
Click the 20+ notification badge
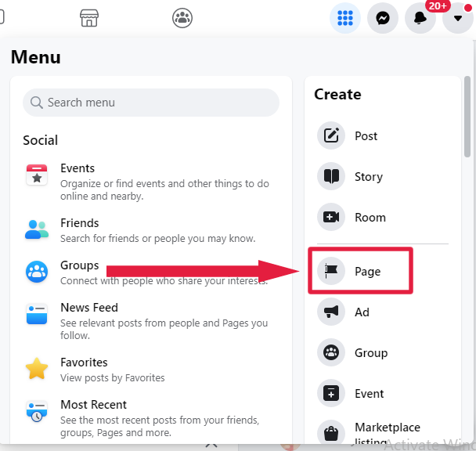click(438, 5)
